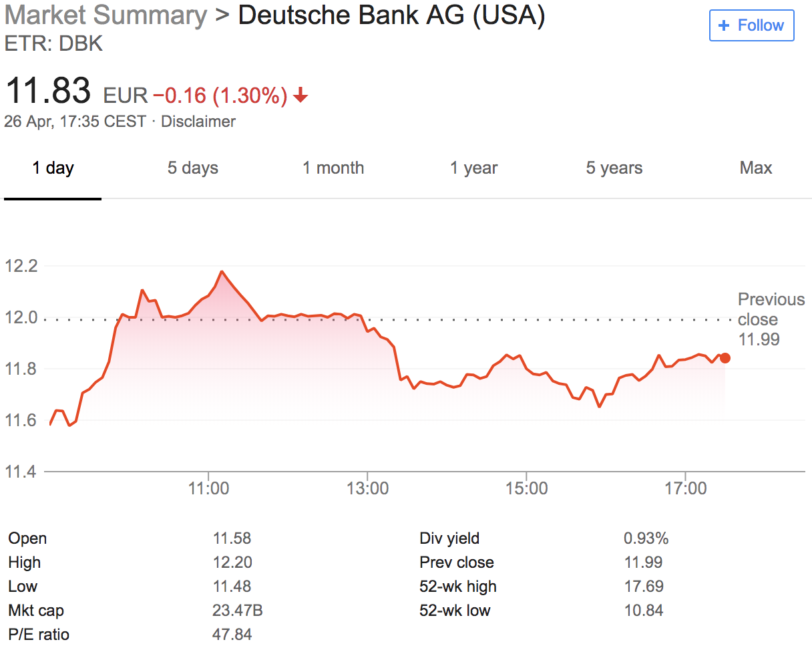The height and width of the screenshot is (652, 812).
Task: Switch to the 5 days tab
Action: 193,168
